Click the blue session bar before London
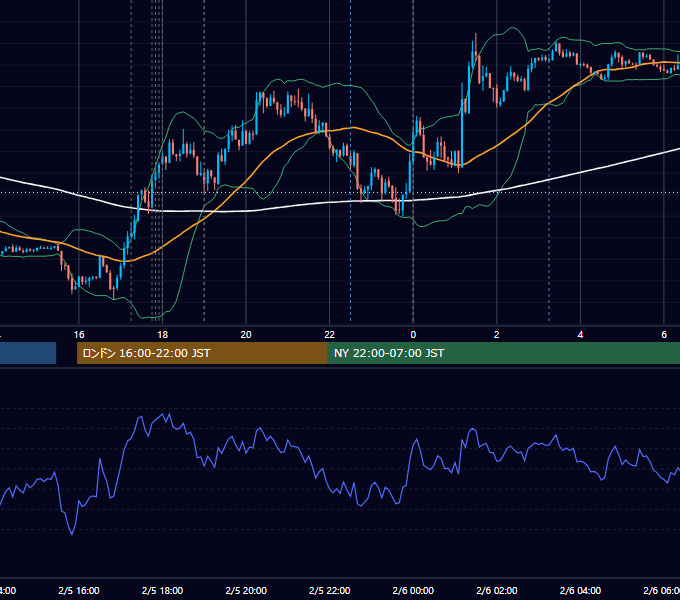The image size is (680, 600). [28, 353]
